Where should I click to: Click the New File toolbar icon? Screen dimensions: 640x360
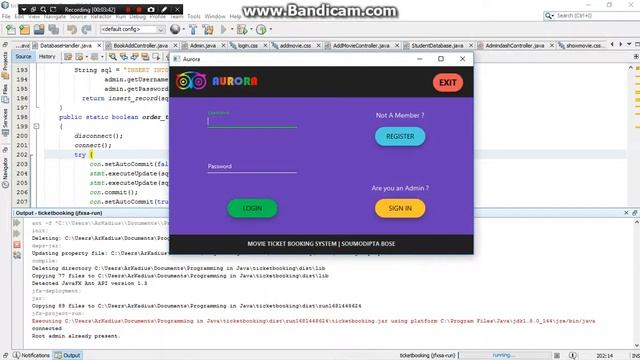11,29
